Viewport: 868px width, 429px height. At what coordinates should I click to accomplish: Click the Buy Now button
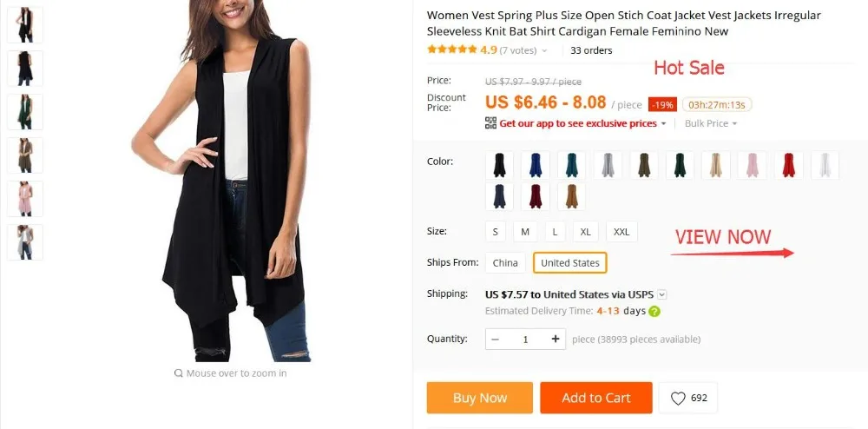pyautogui.click(x=479, y=398)
